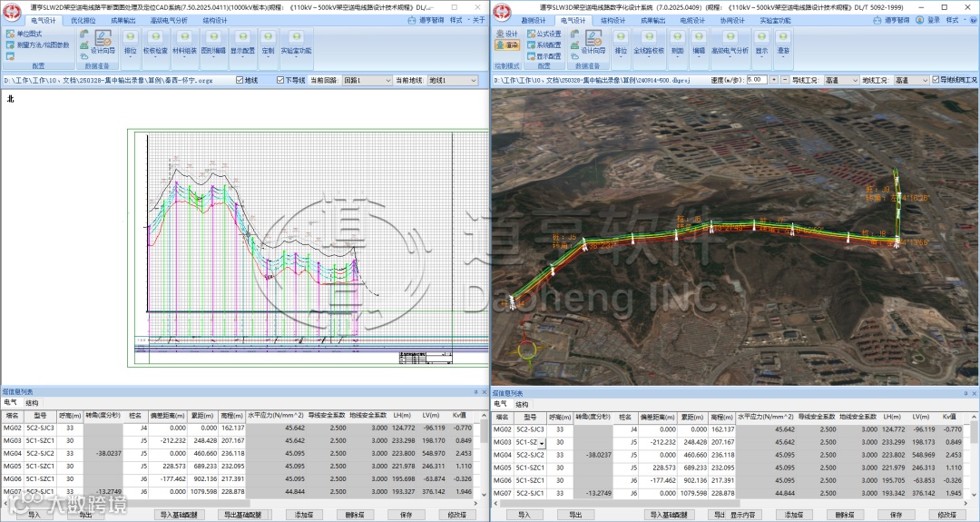Toggle the 导地线同工况 checkbox
The width and height of the screenshot is (980, 522).
936,80
